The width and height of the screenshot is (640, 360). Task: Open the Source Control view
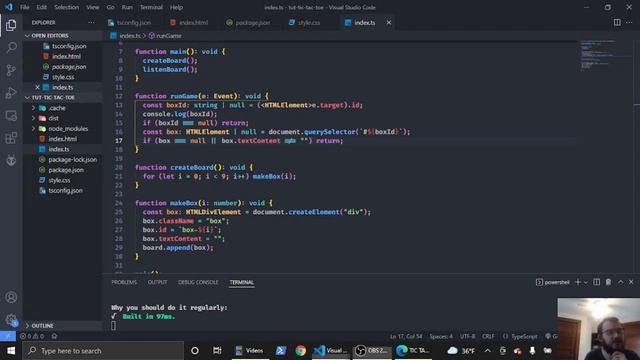pyautogui.click(x=11, y=70)
